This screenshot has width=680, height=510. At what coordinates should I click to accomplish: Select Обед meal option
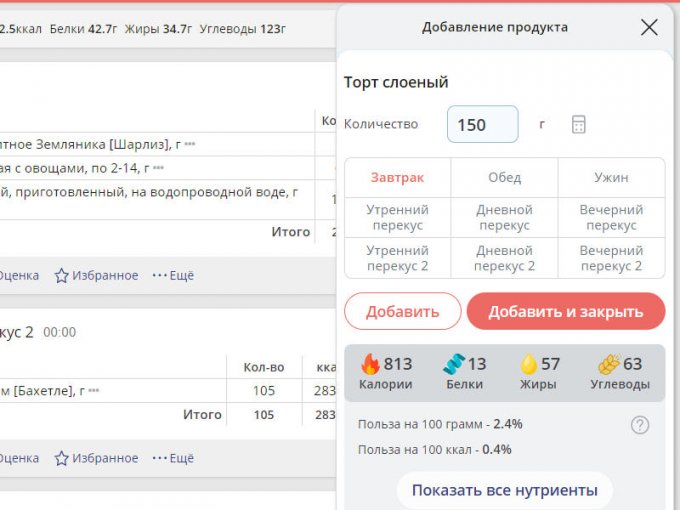[x=504, y=177]
